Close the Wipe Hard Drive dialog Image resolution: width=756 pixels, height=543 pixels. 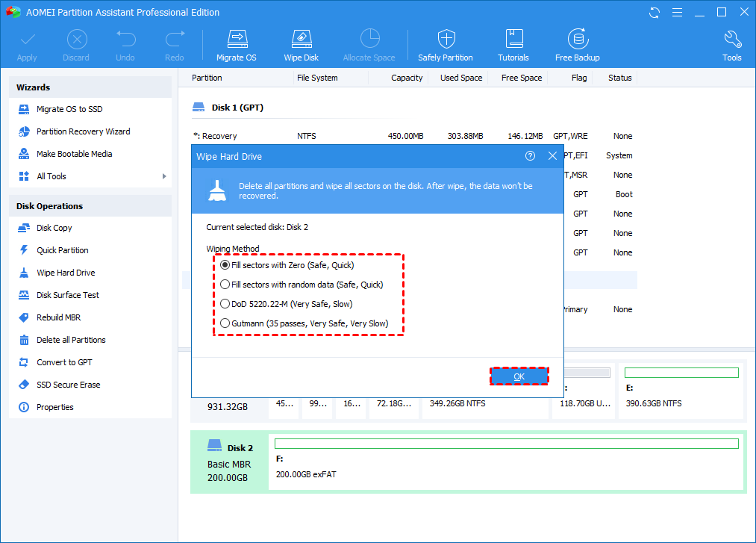[552, 156]
